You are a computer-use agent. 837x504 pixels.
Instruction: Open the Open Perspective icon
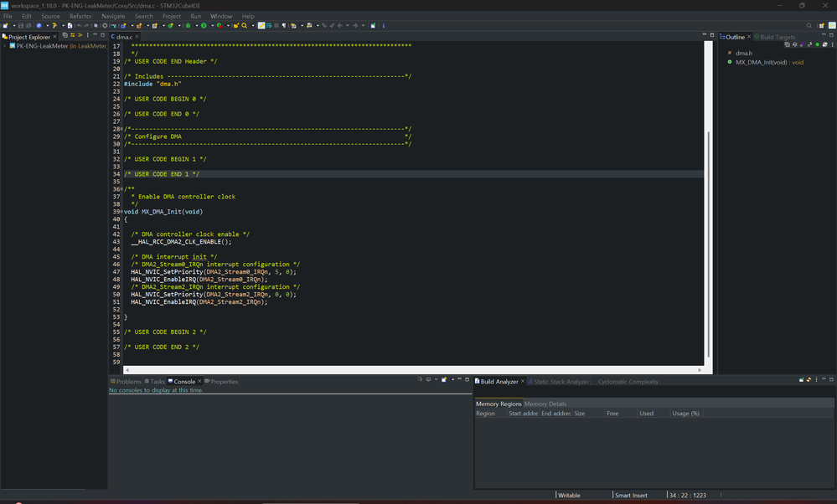pos(820,26)
